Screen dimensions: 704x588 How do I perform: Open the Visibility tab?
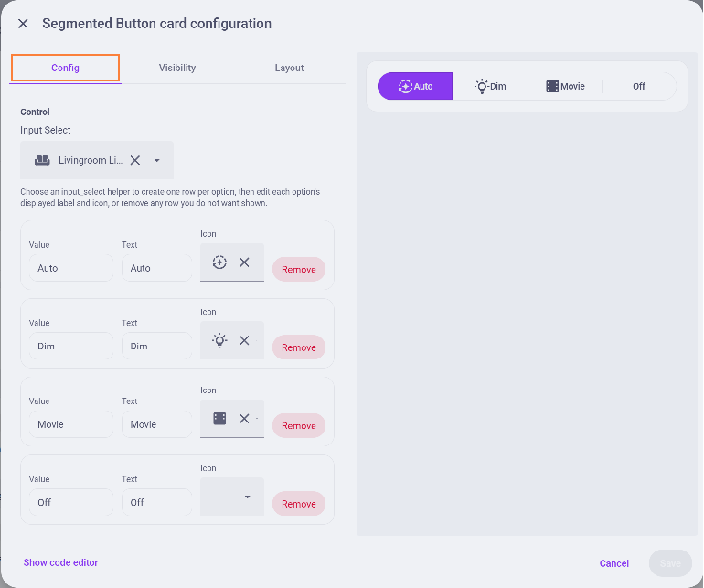177,68
